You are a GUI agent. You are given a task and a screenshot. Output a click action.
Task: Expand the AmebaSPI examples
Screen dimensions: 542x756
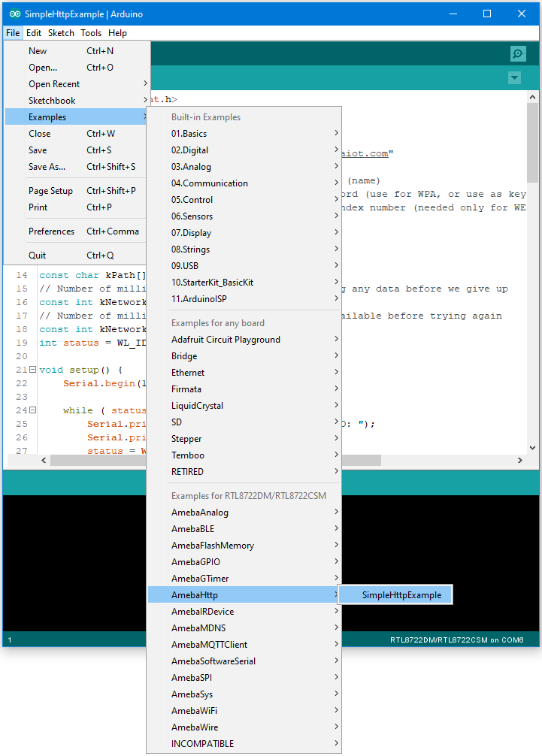pyautogui.click(x=244, y=678)
